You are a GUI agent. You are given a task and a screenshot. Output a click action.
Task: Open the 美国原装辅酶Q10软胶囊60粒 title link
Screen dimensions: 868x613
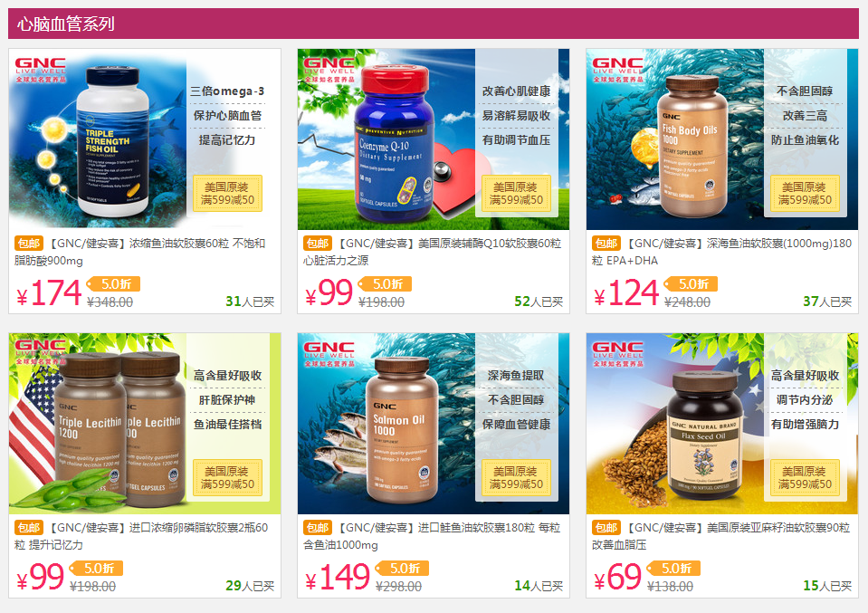(433, 252)
